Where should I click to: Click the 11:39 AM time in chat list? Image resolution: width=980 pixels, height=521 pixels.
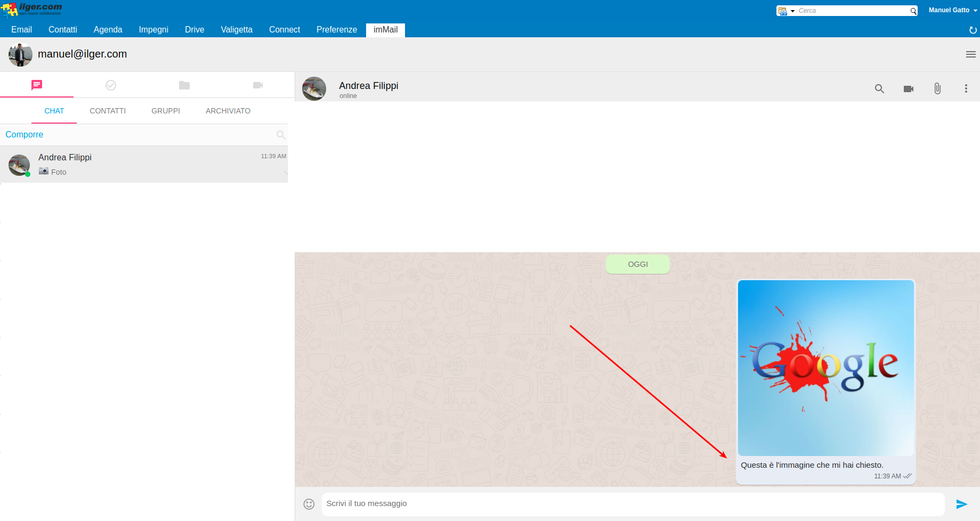273,156
